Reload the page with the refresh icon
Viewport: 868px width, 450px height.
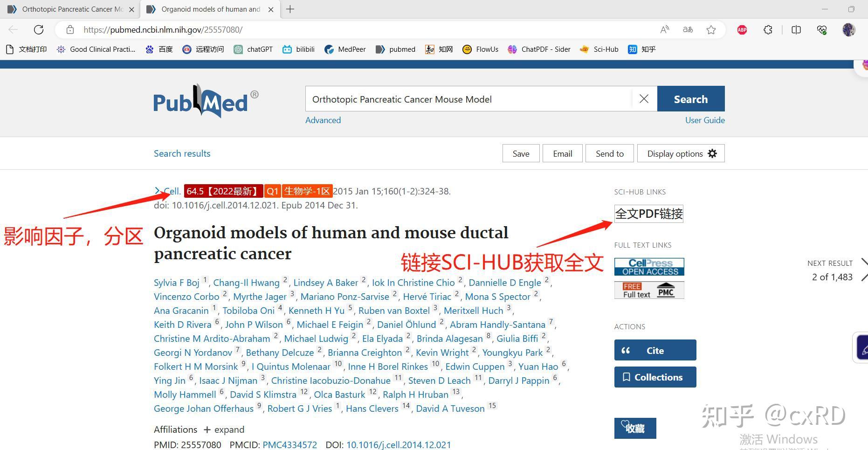pos(39,29)
